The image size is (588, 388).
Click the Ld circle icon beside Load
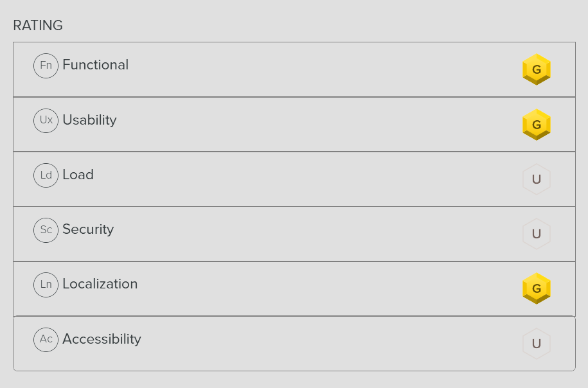(46, 175)
